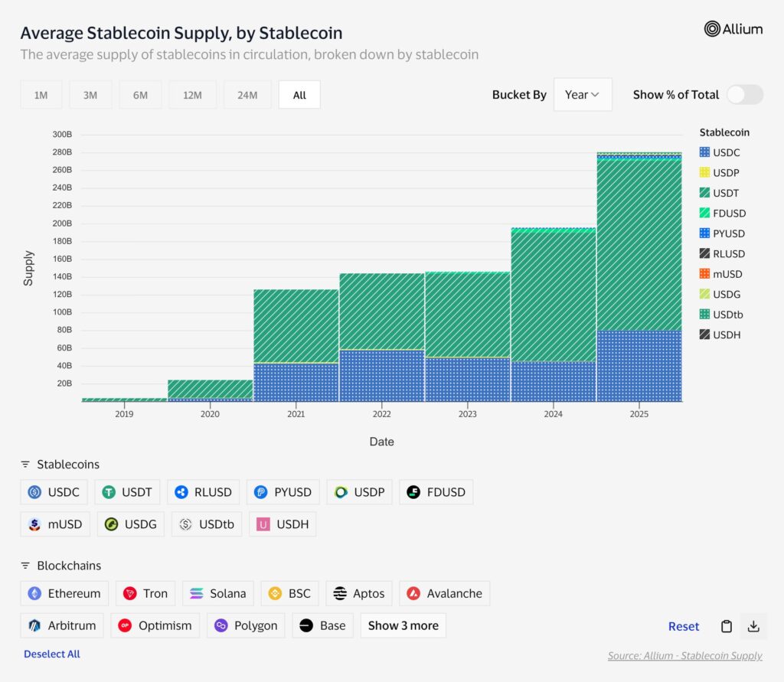Open the Bucket By dropdown
Image resolution: width=784 pixels, height=682 pixels.
point(583,94)
